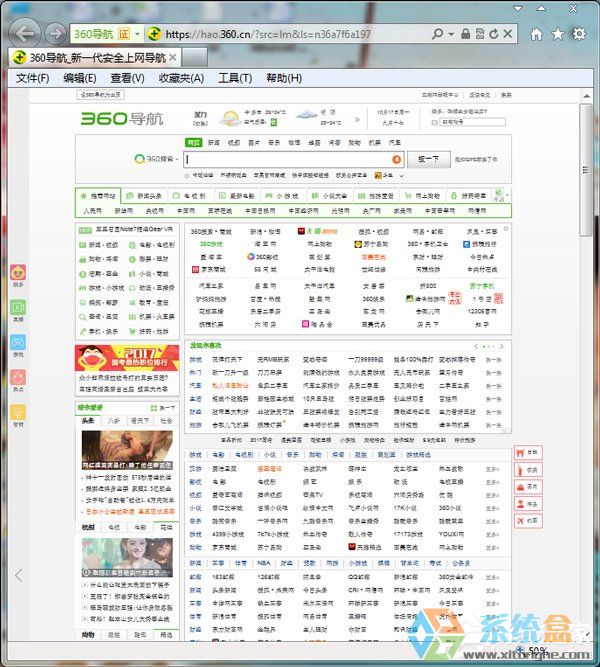600x667 pixels.
Task: Open browser settings gear icon
Action: (579, 34)
